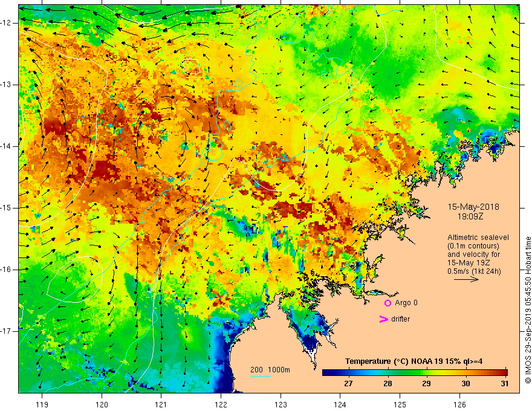Click the 'and velocity for' legend line
Viewport: 532px width, 411px height.
473,254
